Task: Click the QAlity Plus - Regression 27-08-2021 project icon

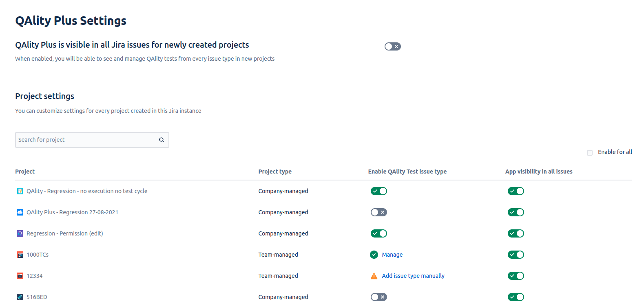Action: coord(20,212)
